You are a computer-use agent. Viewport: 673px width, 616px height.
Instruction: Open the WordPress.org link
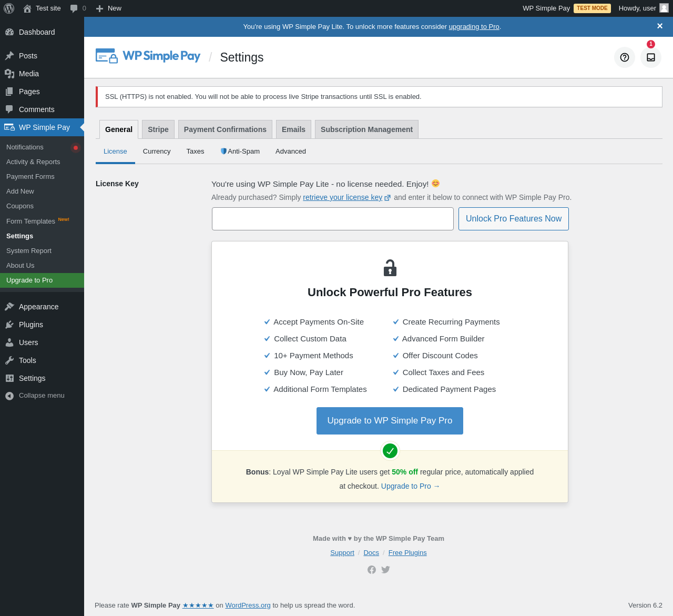(248, 605)
